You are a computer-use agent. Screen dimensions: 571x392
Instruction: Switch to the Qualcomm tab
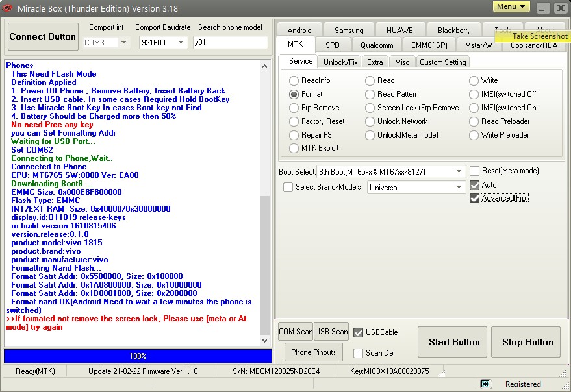pos(377,45)
